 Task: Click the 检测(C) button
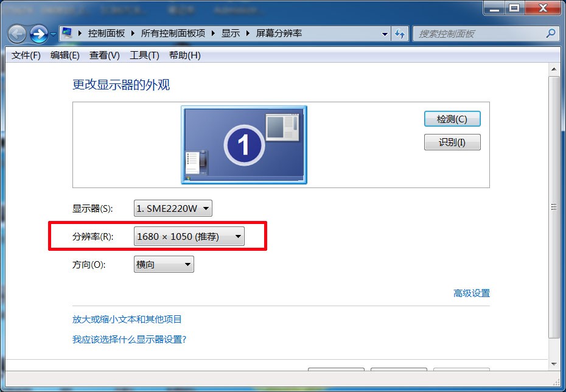452,119
